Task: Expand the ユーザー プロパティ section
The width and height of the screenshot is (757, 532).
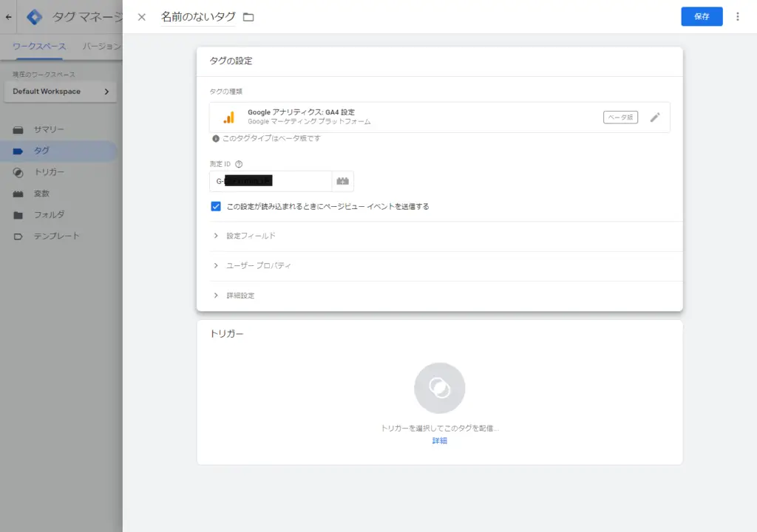Action: point(446,266)
